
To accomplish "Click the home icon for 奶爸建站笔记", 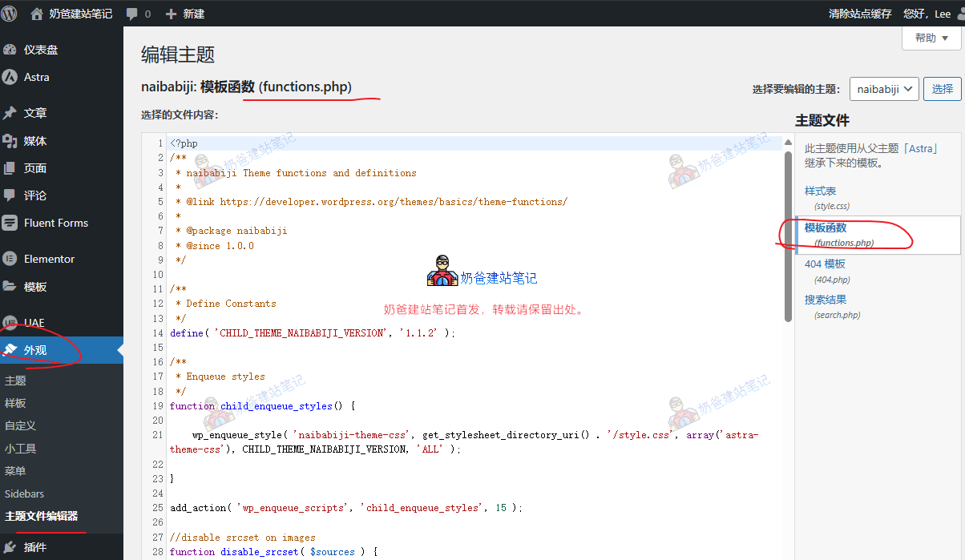I will (37, 14).
